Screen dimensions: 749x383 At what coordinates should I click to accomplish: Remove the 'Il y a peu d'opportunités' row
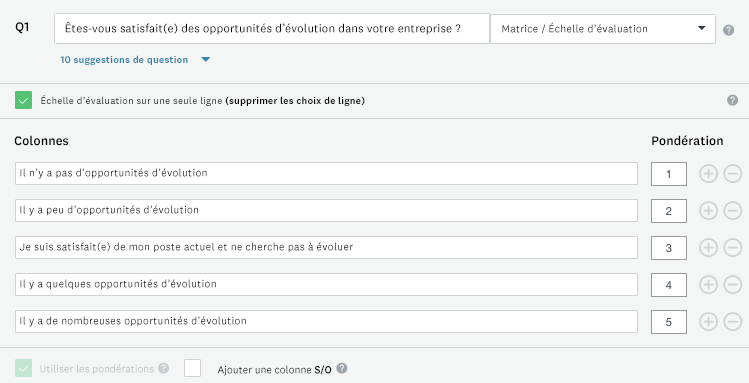click(x=733, y=211)
